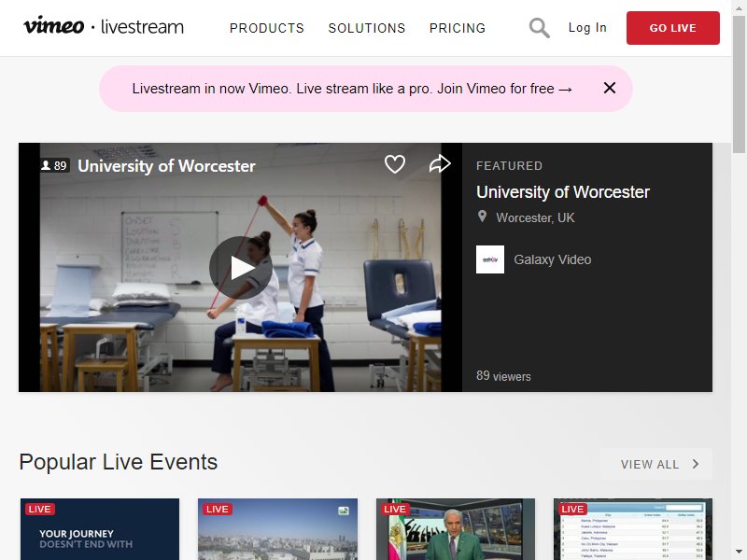Open the Vimeo Livestream logo homepage

104,26
